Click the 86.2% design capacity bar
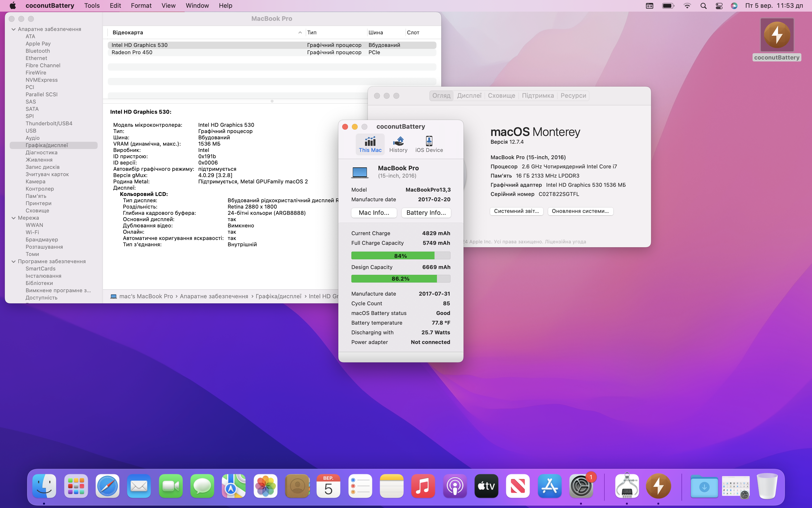 [x=401, y=278]
